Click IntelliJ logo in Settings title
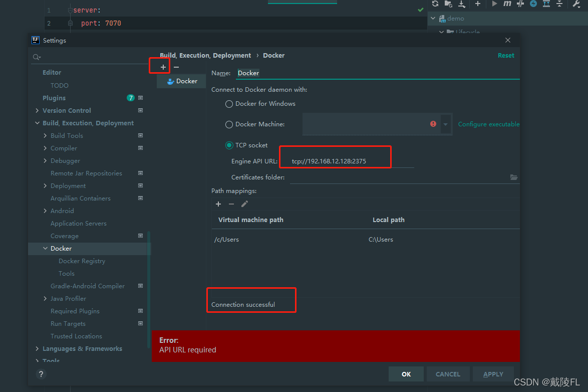Screen dimensions: 588x392 pyautogui.click(x=36, y=40)
